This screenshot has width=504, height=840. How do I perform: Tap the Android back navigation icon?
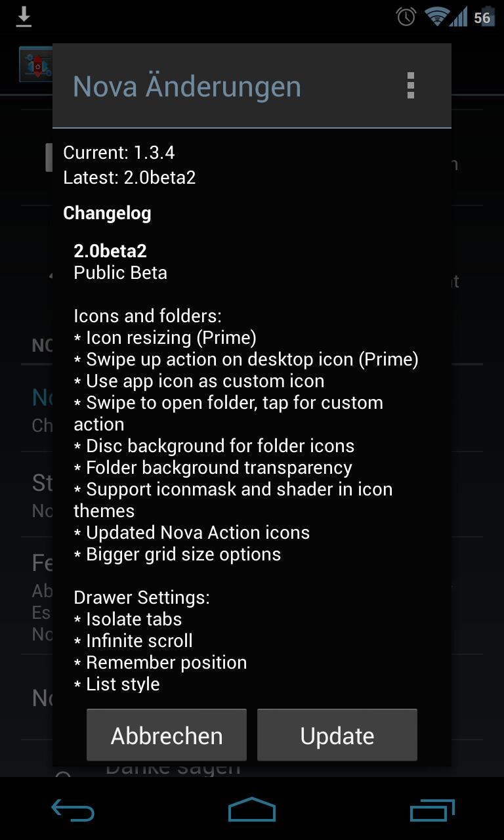point(73,811)
